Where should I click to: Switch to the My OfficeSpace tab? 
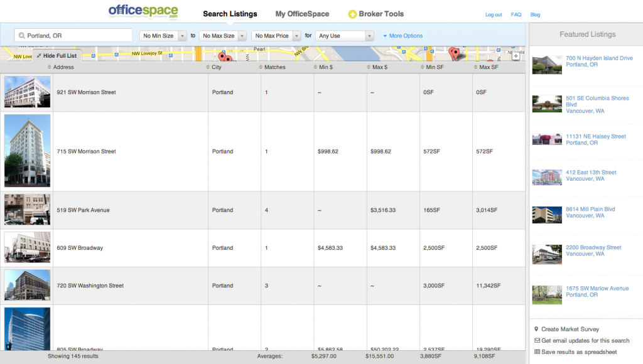(x=302, y=13)
